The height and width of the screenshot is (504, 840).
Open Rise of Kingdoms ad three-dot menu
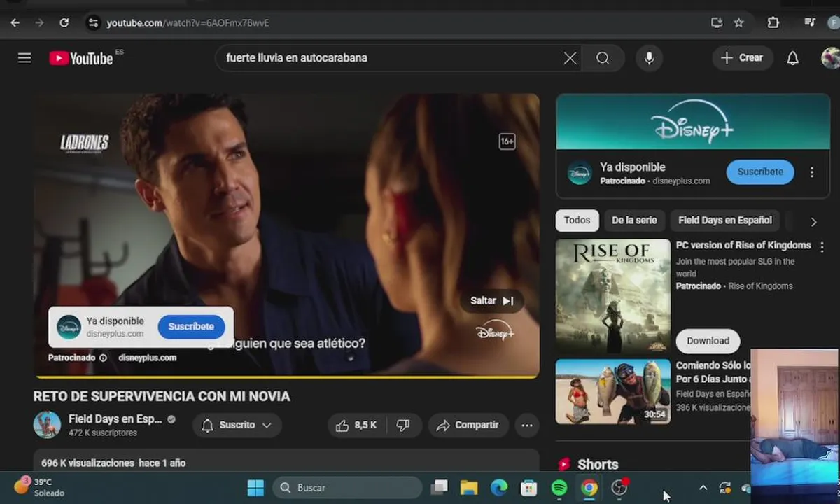coord(822,247)
